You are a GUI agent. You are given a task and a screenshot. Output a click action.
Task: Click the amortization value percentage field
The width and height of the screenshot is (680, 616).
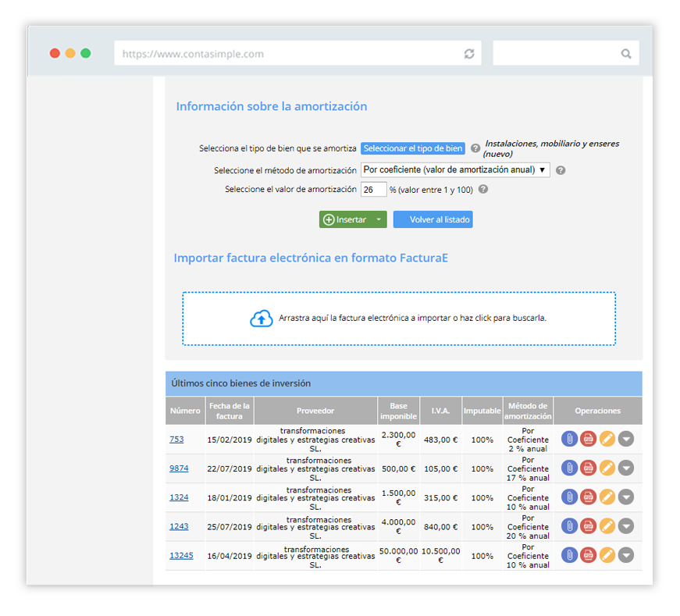click(x=373, y=189)
